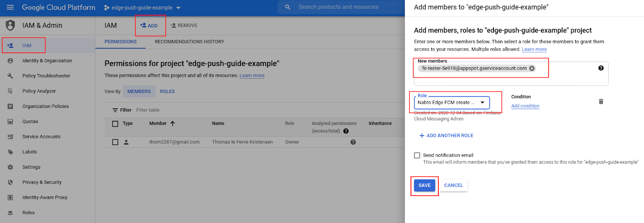644x223 pixels.
Task: Open Policy Troubleshooter wrench icon
Action: (x=10, y=76)
